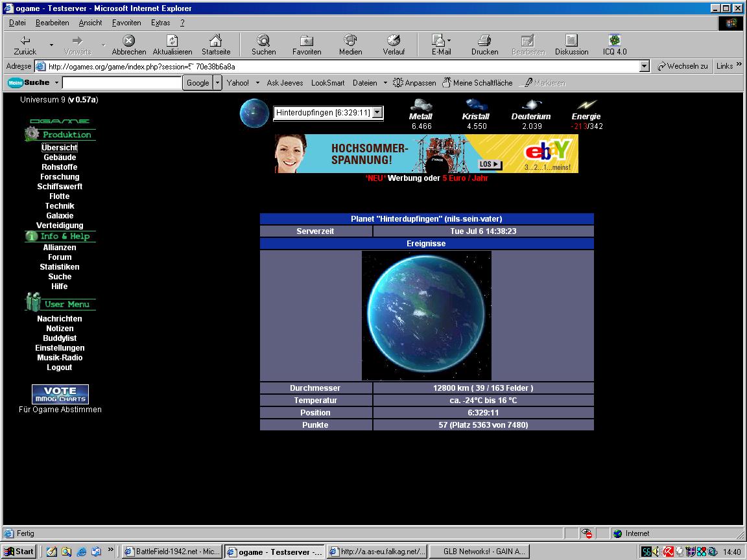Click the Windows Start button

19,552
